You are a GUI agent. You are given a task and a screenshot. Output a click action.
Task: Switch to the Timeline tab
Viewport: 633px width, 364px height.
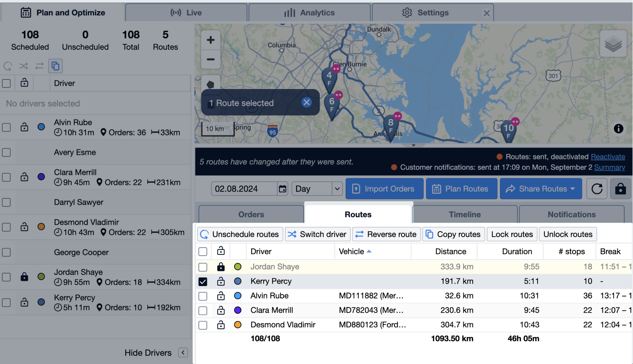pos(464,214)
